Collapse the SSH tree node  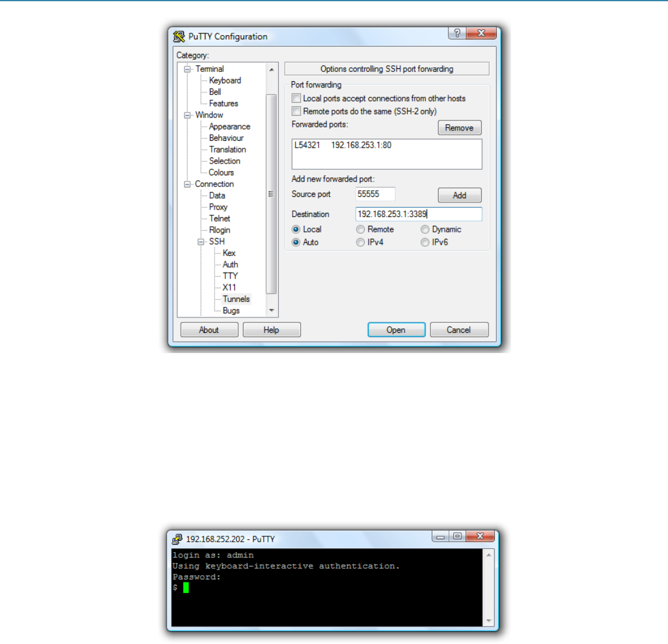coord(201,242)
